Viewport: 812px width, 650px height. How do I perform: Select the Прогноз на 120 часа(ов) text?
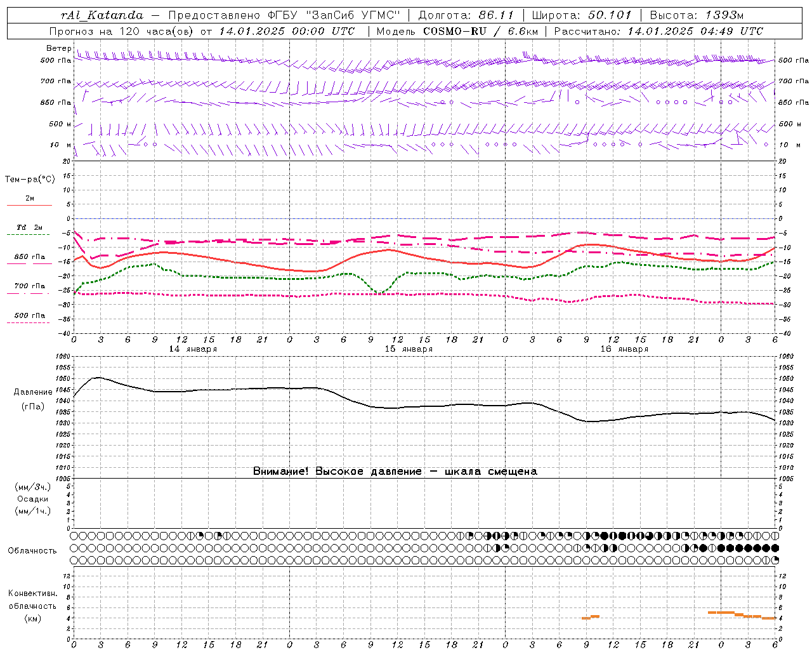[x=122, y=31]
